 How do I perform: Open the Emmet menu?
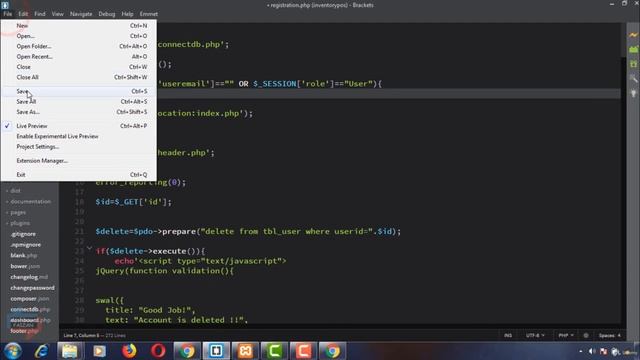(x=149, y=14)
